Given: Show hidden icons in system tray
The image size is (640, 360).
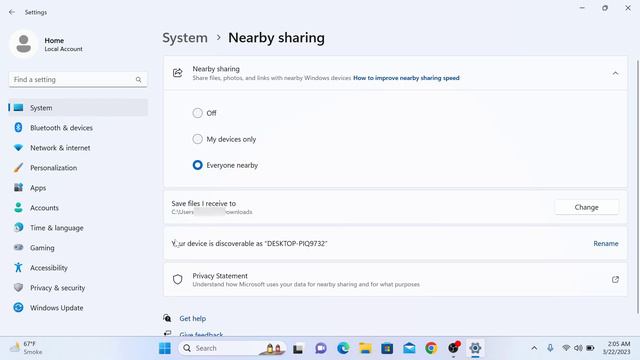Looking at the screenshot, I should pos(534,348).
